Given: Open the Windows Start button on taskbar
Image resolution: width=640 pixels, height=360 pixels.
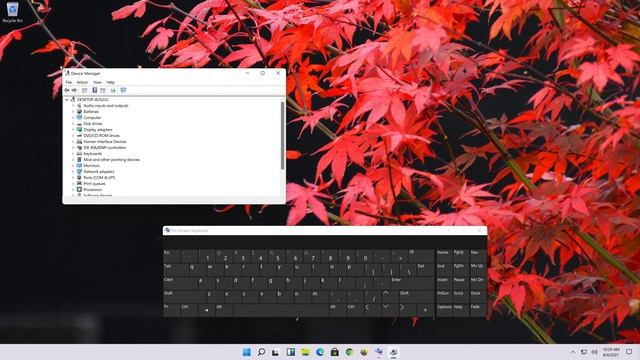Looking at the screenshot, I should 247,352.
